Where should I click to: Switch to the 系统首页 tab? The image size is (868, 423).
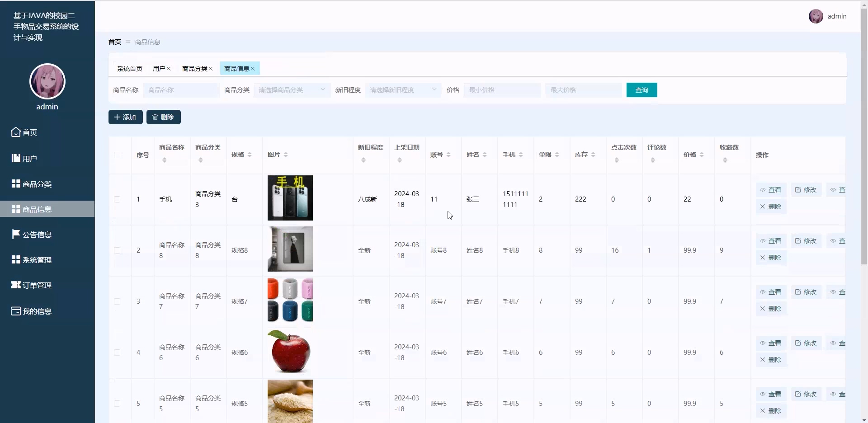click(129, 69)
